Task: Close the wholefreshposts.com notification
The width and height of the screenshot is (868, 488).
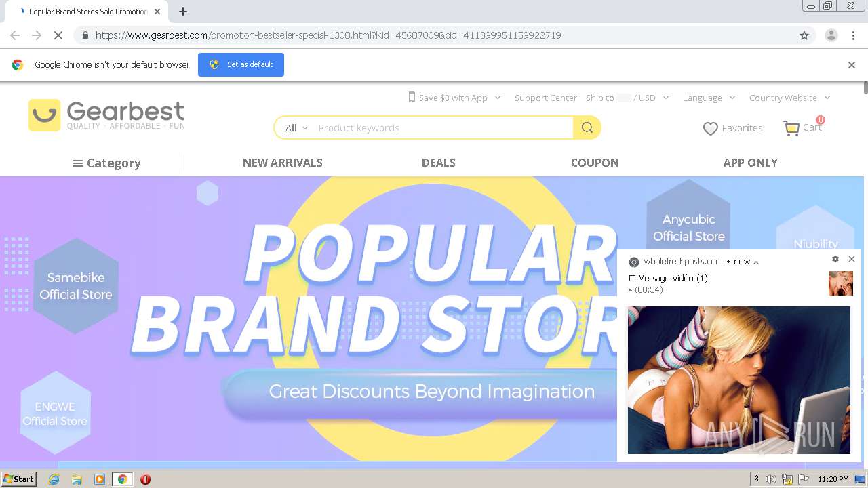Action: click(x=852, y=259)
